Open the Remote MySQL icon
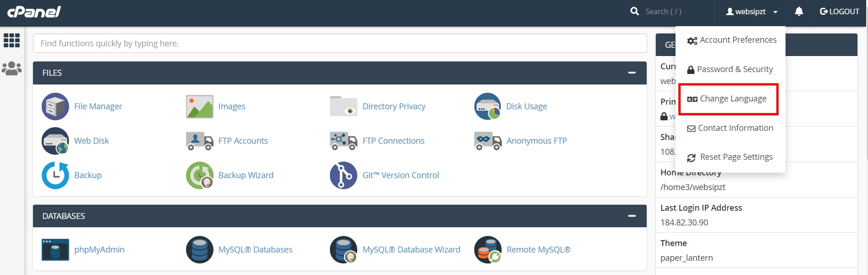The height and width of the screenshot is (275, 868). [488, 250]
